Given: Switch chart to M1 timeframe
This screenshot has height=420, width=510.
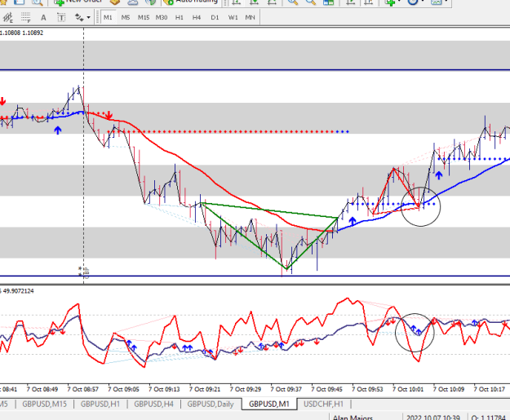Looking at the screenshot, I should point(108,18).
